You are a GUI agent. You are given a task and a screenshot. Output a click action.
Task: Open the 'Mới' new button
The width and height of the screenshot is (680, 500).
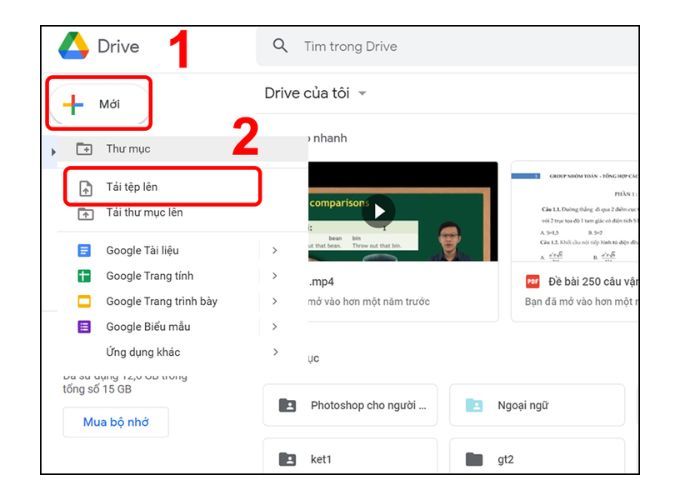pos(99,104)
